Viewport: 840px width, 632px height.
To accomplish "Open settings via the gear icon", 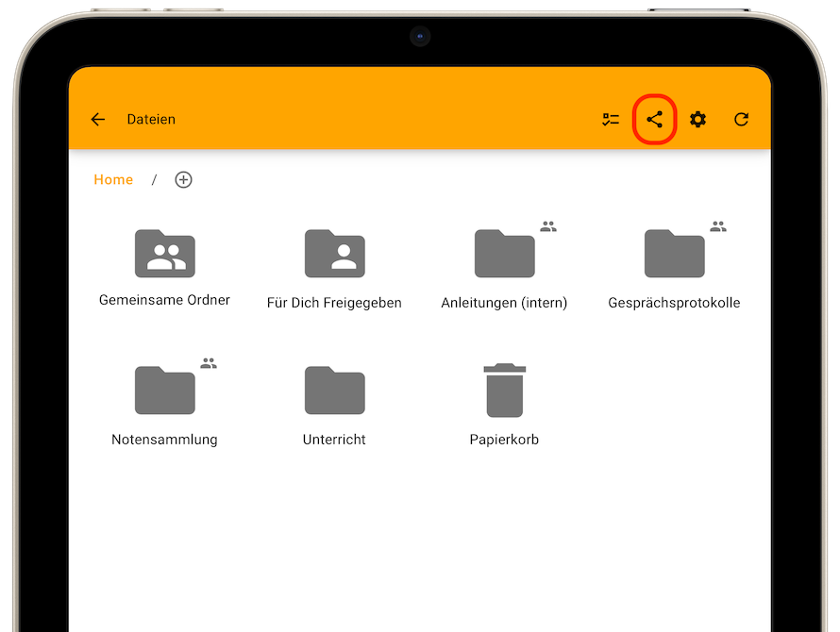I will point(697,120).
